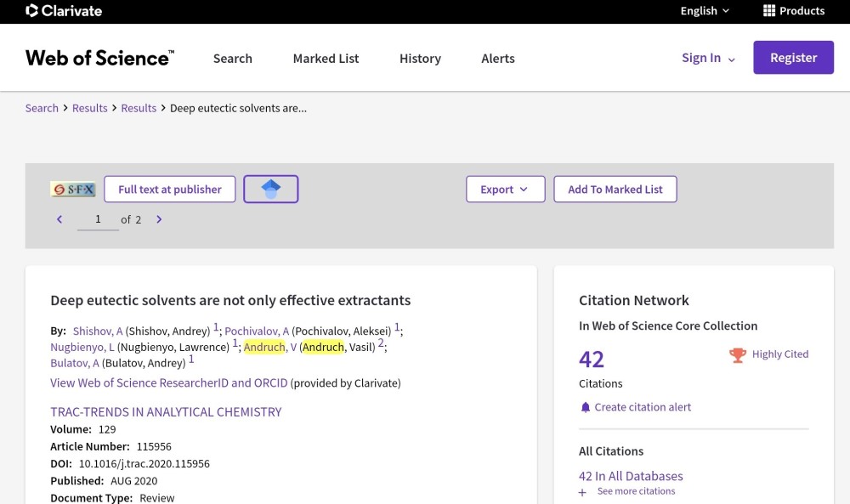Click affiliation superscript 1 after Shishov, Andrey
This screenshot has height=504, width=850.
coord(216,326)
